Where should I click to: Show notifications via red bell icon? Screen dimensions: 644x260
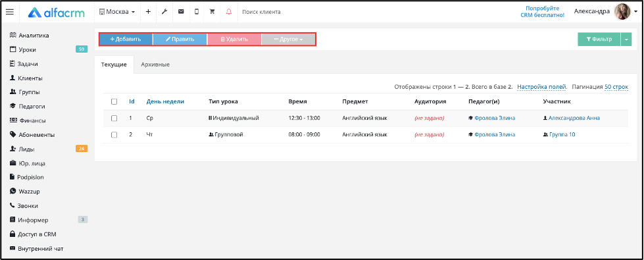(229, 12)
